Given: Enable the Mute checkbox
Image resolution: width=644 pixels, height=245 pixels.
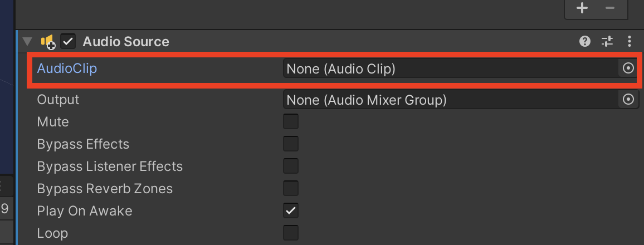Looking at the screenshot, I should coord(291,122).
